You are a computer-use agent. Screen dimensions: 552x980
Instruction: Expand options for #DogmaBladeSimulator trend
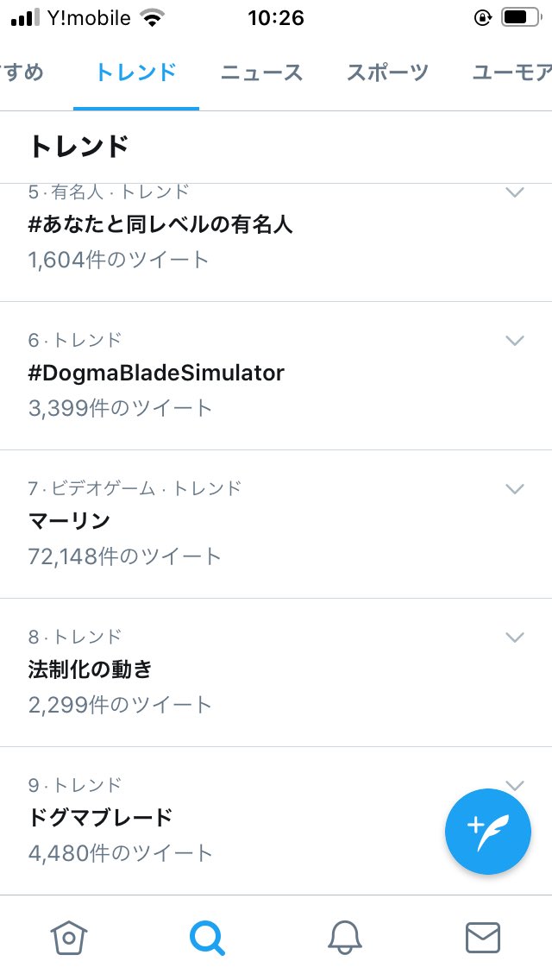(515, 341)
